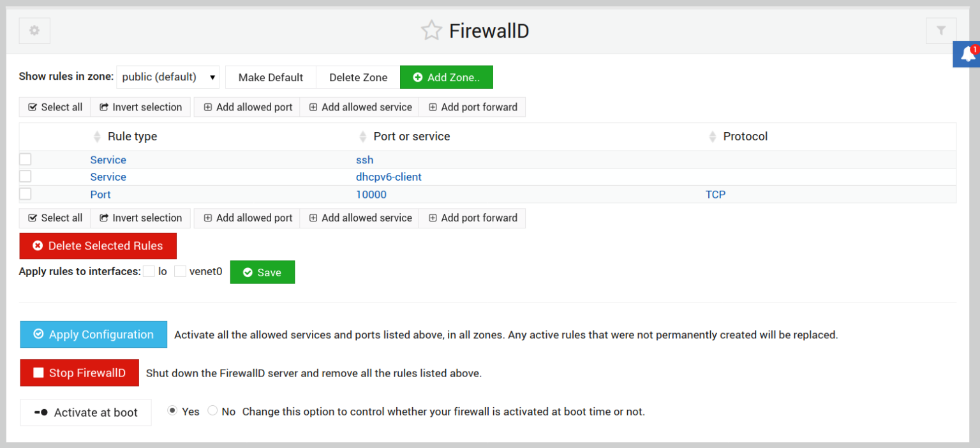Click the favorite star next to FirewallD
This screenshot has width=980, height=448.
click(431, 31)
